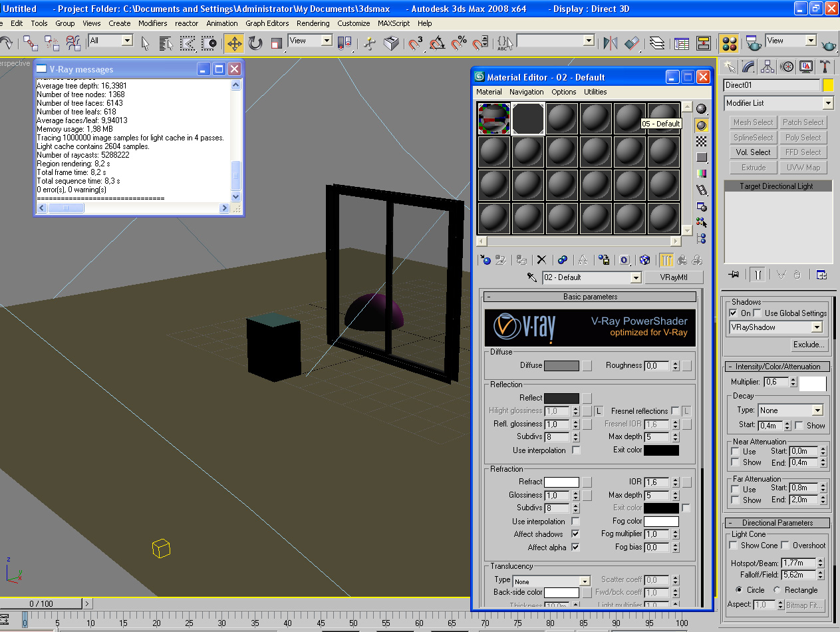Toggle 3D Snaps magnet icon

click(416, 43)
